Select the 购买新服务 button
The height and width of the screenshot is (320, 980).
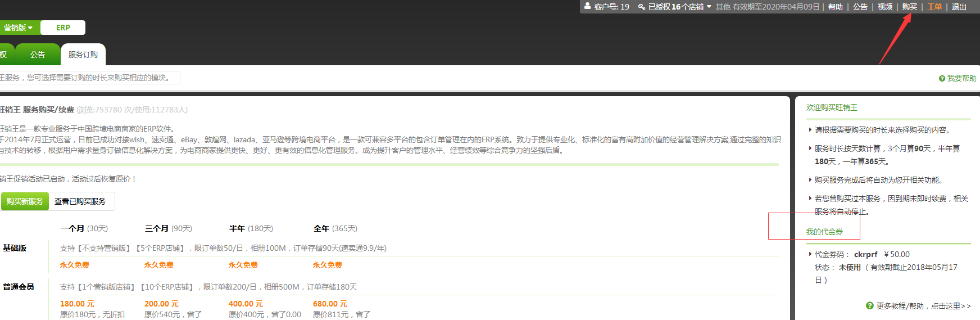point(25,201)
